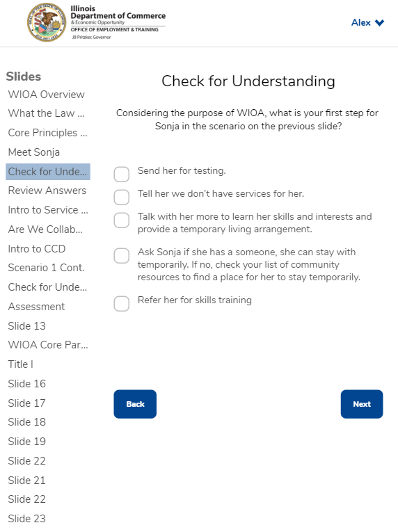This screenshot has height=532, width=398.
Task: Open the Scenario 1 Cont. slide
Action: pyautogui.click(x=46, y=268)
